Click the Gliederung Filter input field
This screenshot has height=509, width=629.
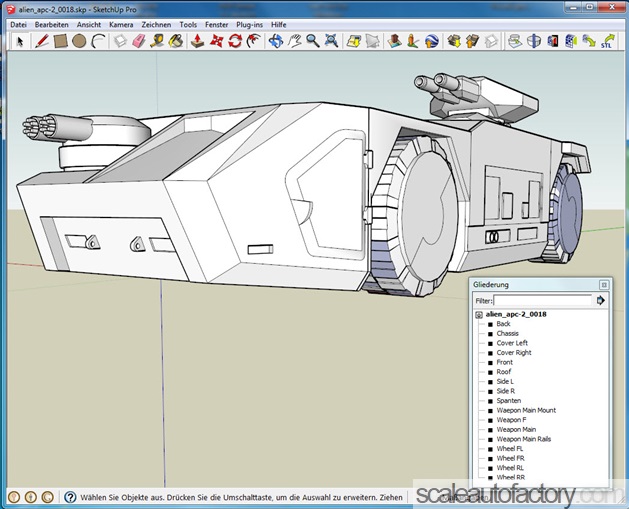[x=542, y=300]
